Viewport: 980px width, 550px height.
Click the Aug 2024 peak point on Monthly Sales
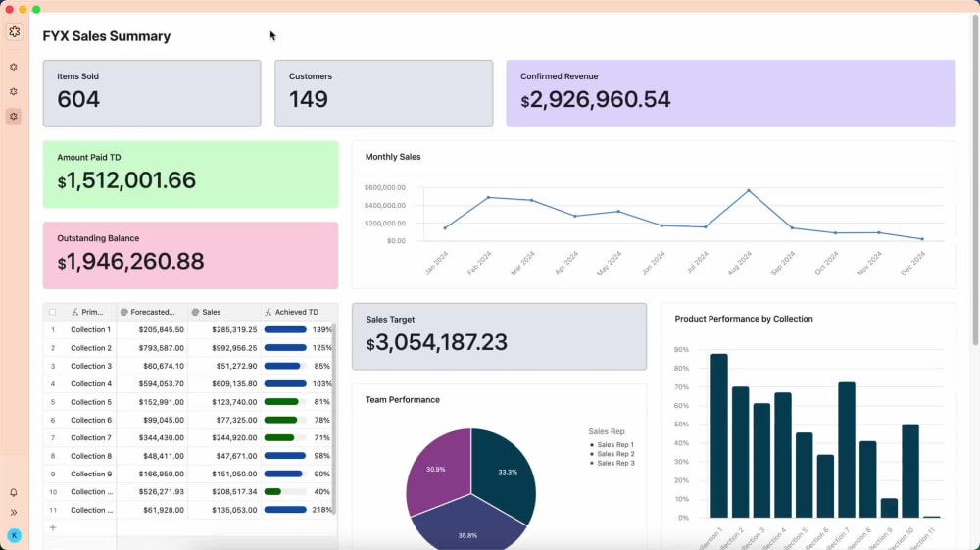748,190
